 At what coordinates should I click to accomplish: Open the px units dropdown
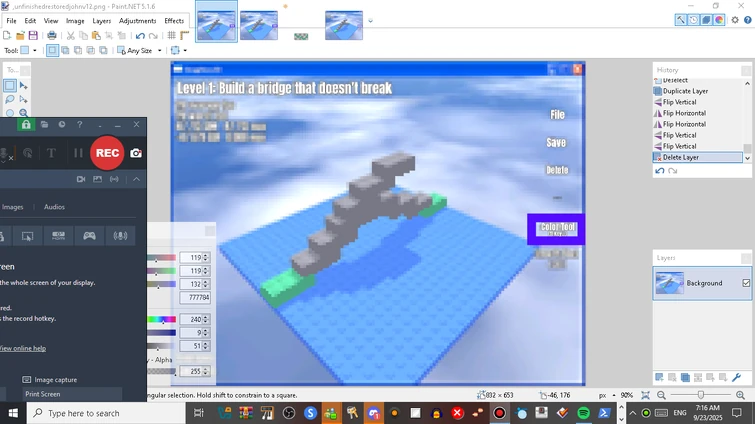[x=607, y=395]
